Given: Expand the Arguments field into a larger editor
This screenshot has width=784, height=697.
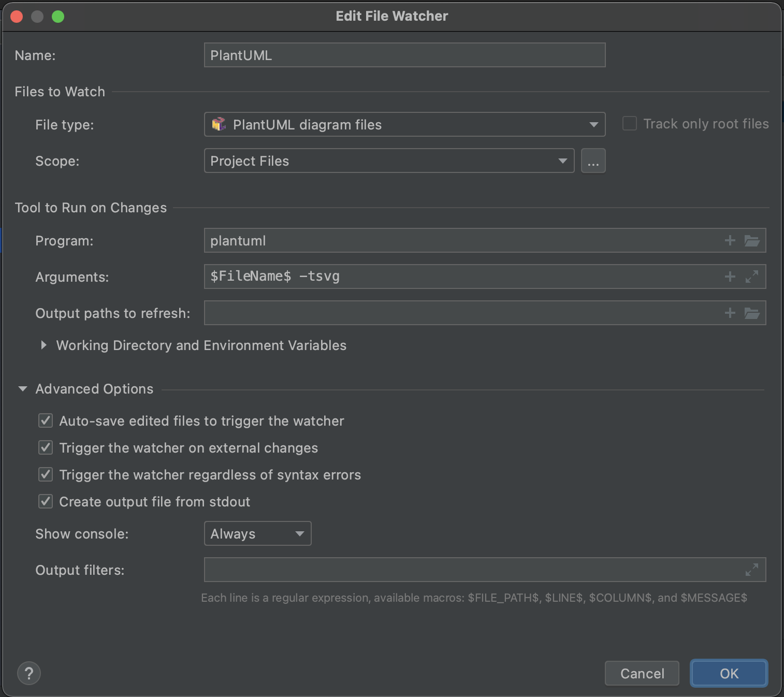Looking at the screenshot, I should 752,277.
